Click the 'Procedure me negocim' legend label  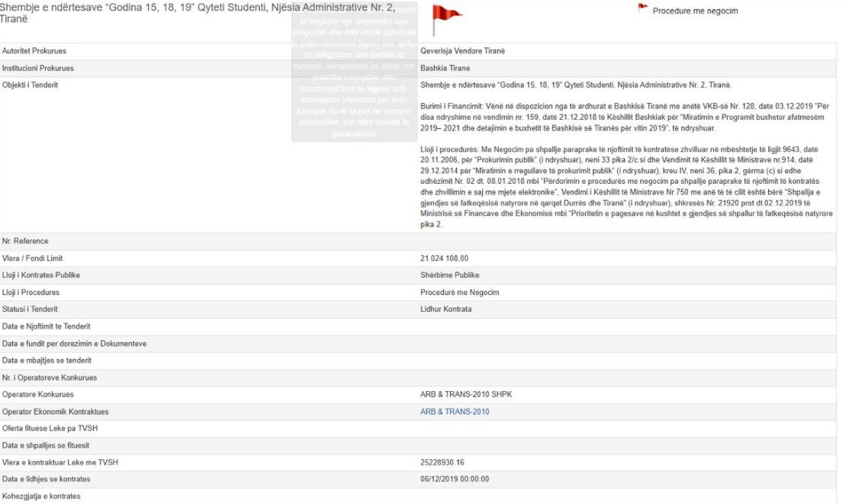[x=695, y=11]
